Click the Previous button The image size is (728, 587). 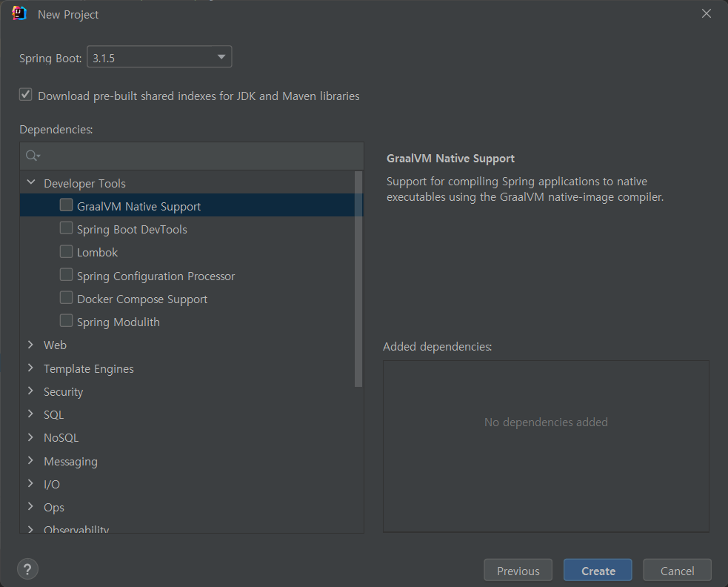click(x=518, y=570)
